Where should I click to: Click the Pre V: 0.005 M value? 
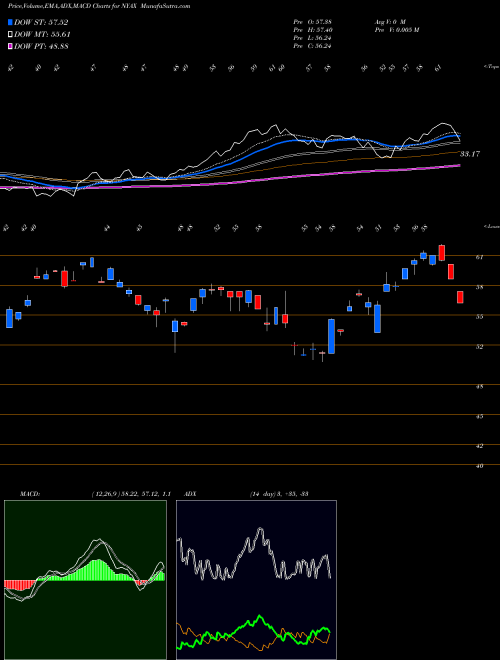click(396, 30)
